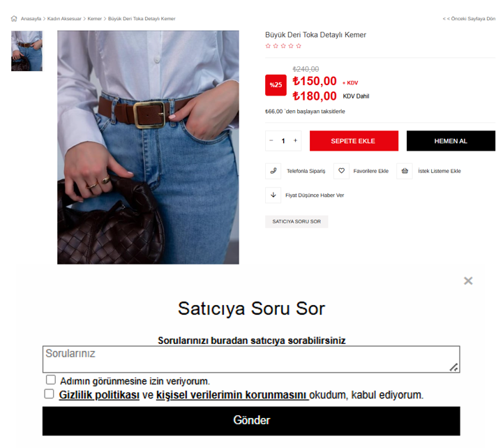Image resolution: width=496 pixels, height=448 pixels.
Task: Close the Satıcıya Soru Sor dialog
Action: click(x=468, y=281)
